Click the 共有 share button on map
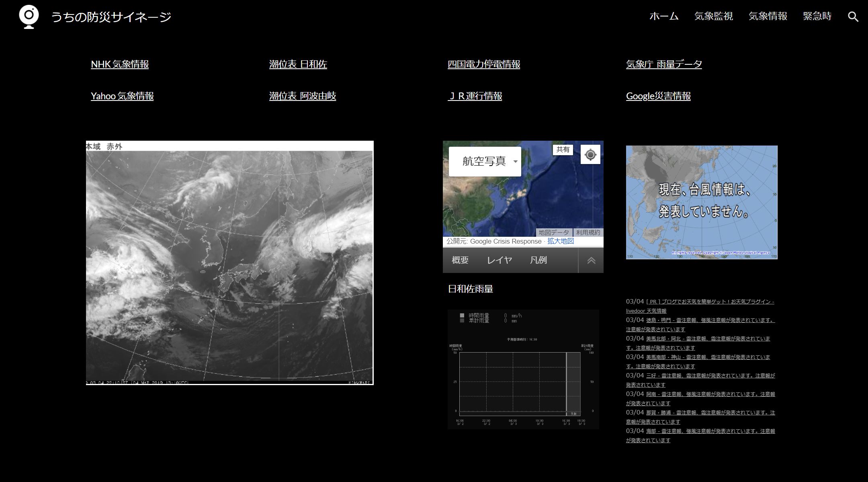 point(563,150)
